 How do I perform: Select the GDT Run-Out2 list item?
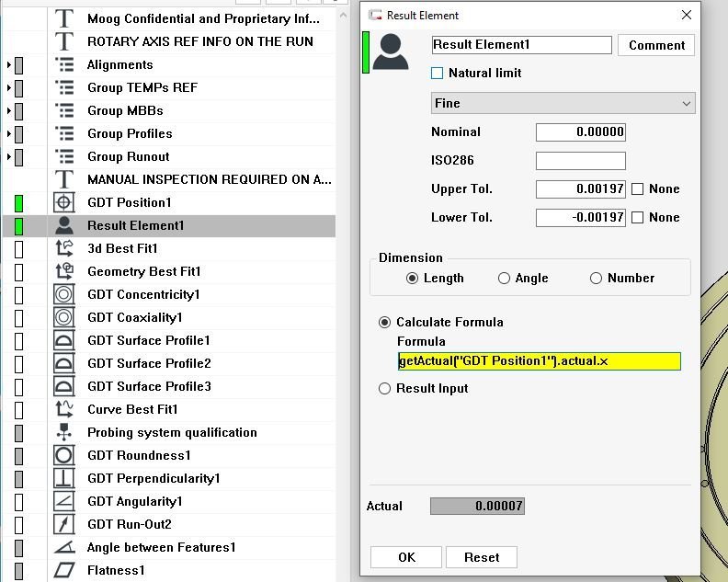click(169, 524)
